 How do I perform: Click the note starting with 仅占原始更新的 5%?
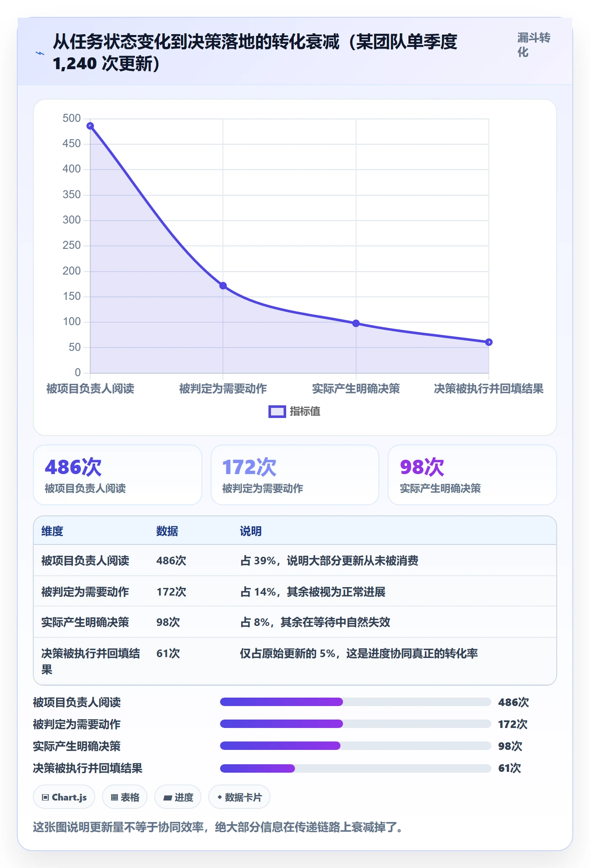tap(359, 653)
